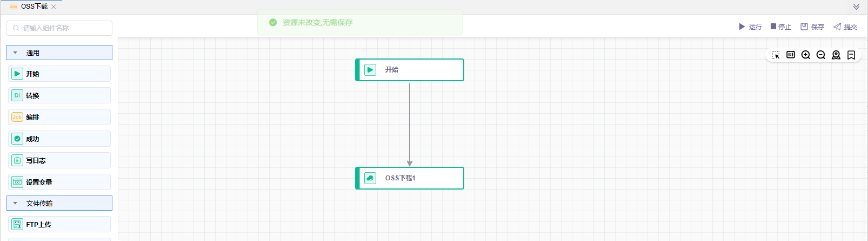The width and height of the screenshot is (868, 241).
Task: Activate the marquee selection tool on canvas
Action: (x=776, y=55)
